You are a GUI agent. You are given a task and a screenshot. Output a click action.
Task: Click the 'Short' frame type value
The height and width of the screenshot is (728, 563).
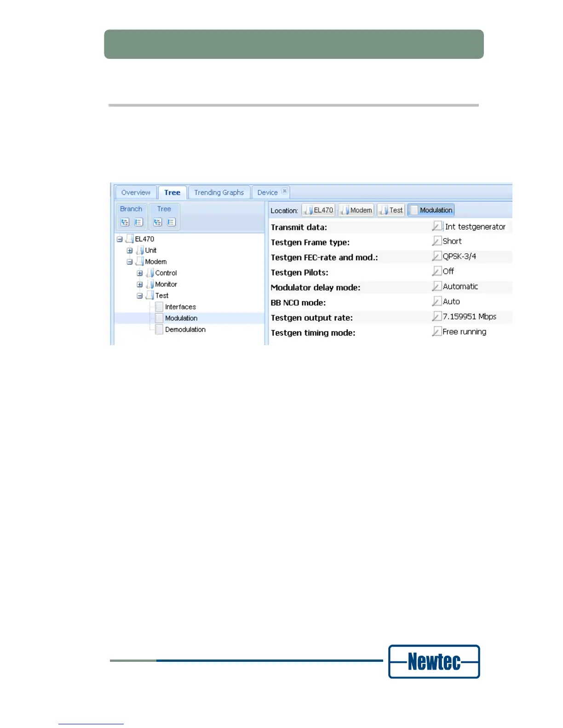(452, 241)
